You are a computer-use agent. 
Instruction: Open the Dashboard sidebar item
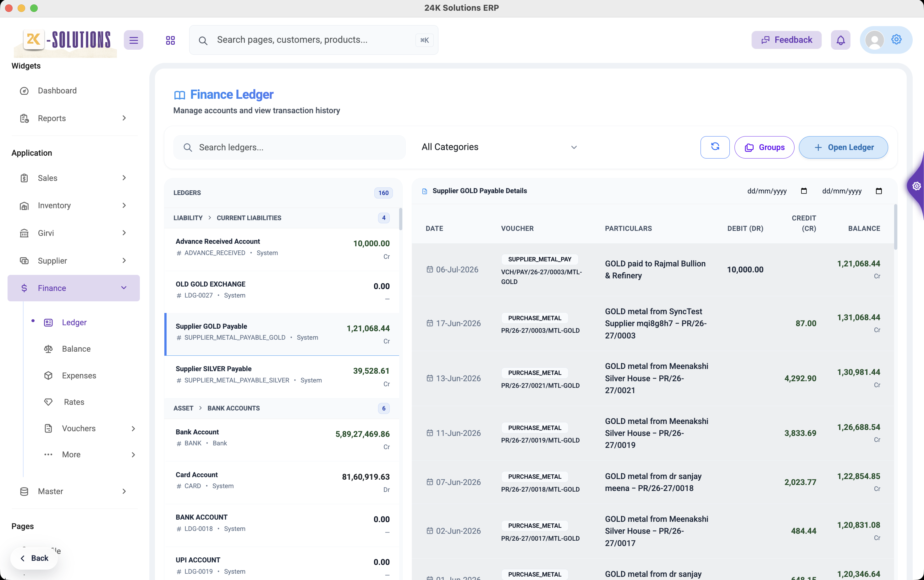point(74,91)
